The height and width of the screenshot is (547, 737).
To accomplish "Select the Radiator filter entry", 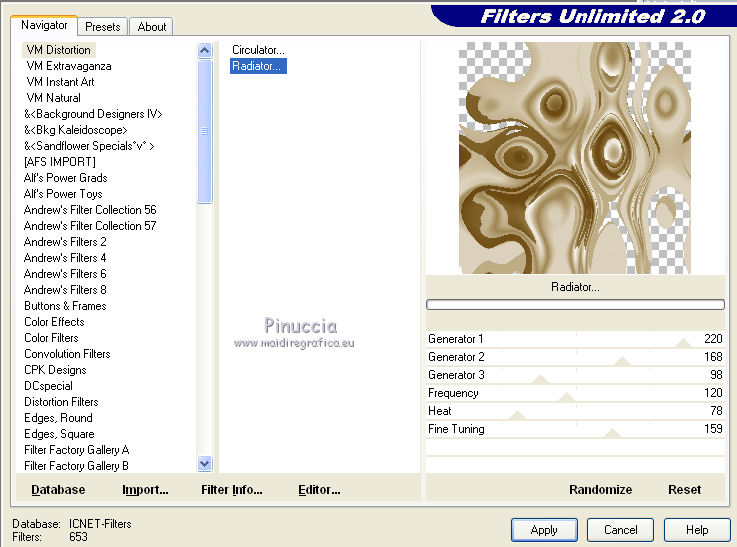I will click(x=258, y=66).
